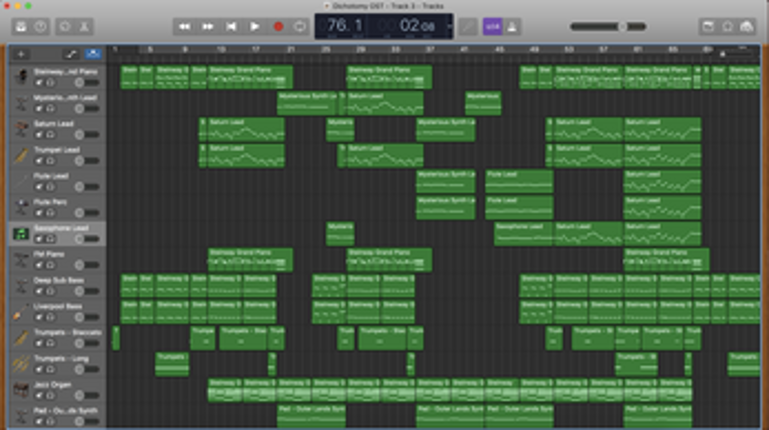
Task: Select the FM Piano track icon
Action: (x=21, y=260)
